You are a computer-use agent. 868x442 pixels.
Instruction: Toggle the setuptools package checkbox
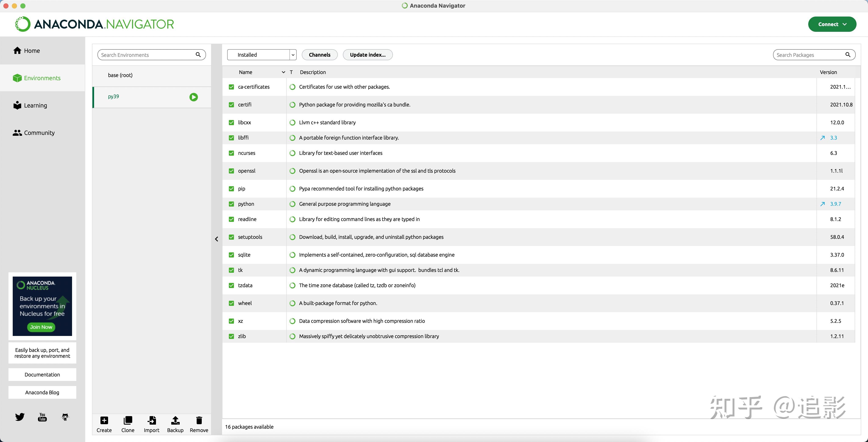(231, 237)
